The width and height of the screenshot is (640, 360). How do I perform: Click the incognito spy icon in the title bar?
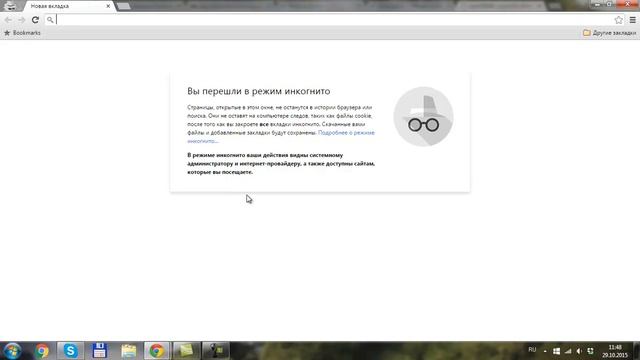(x=10, y=6)
